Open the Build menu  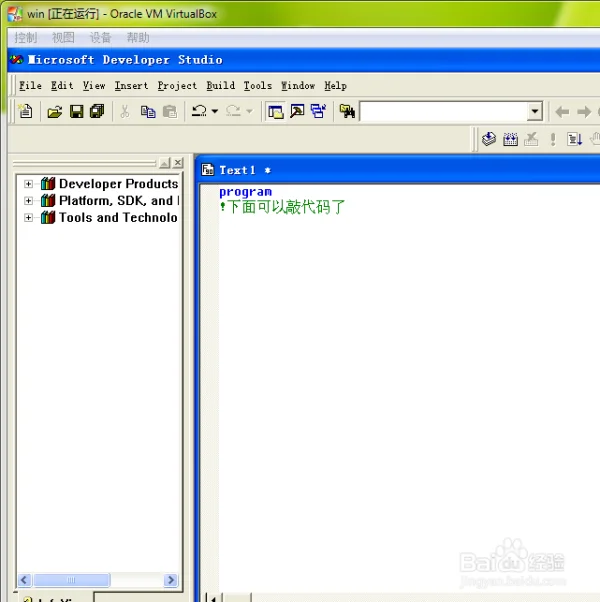[x=220, y=85]
